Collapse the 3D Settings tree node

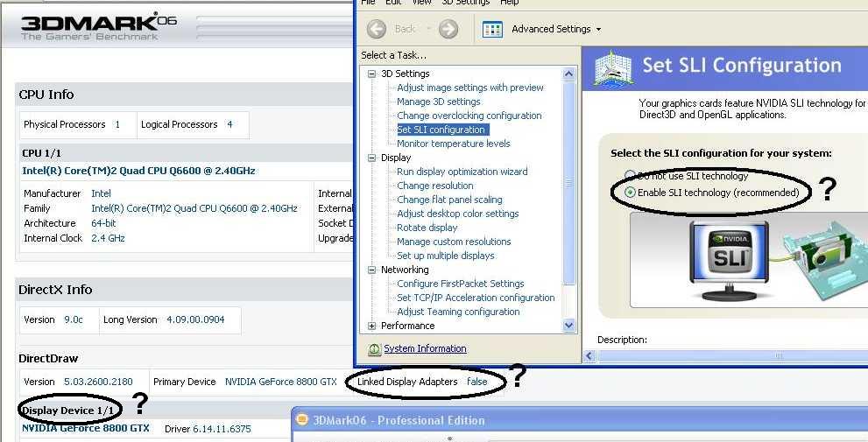(372, 74)
